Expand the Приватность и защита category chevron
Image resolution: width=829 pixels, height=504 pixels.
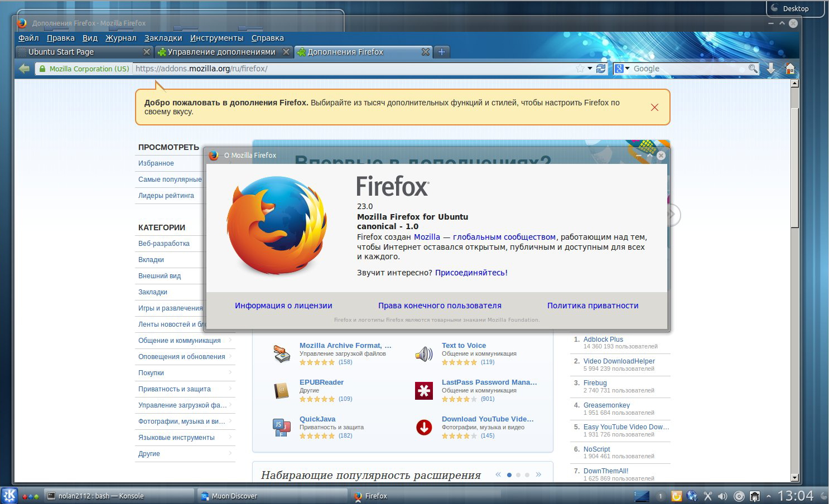(230, 389)
